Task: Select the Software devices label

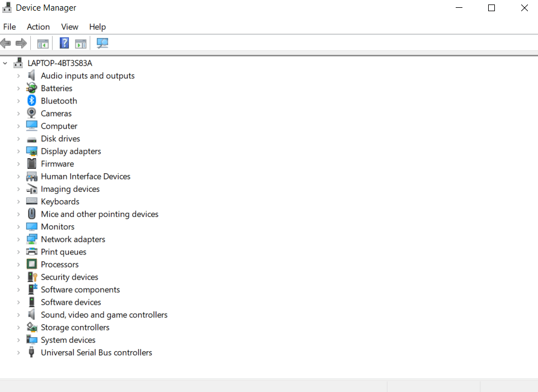Action: [x=71, y=302]
